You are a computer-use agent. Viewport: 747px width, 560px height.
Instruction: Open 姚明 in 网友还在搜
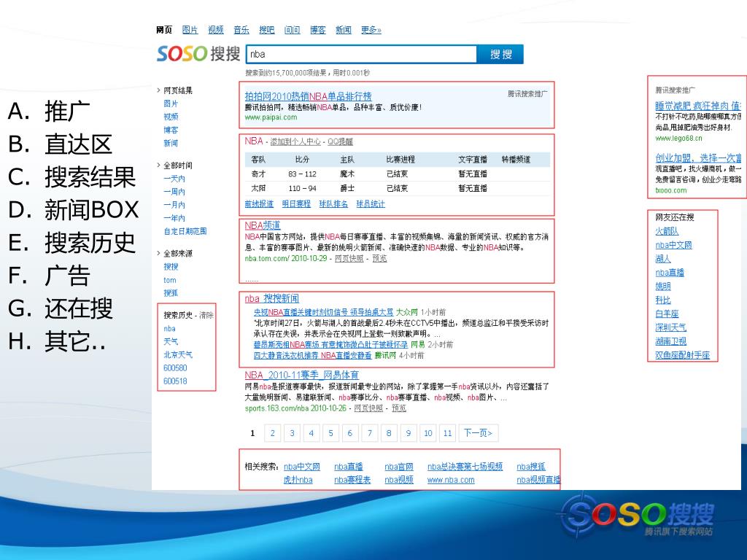coord(663,286)
